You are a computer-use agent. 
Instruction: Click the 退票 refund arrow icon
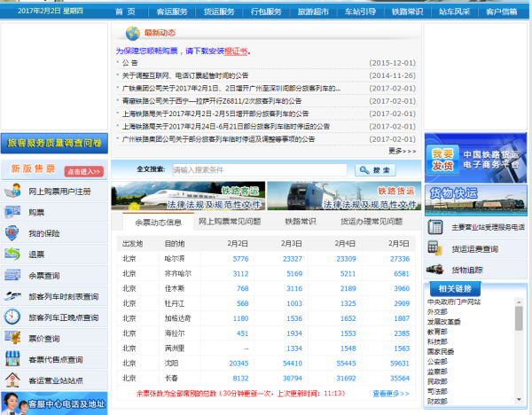tap(12, 254)
